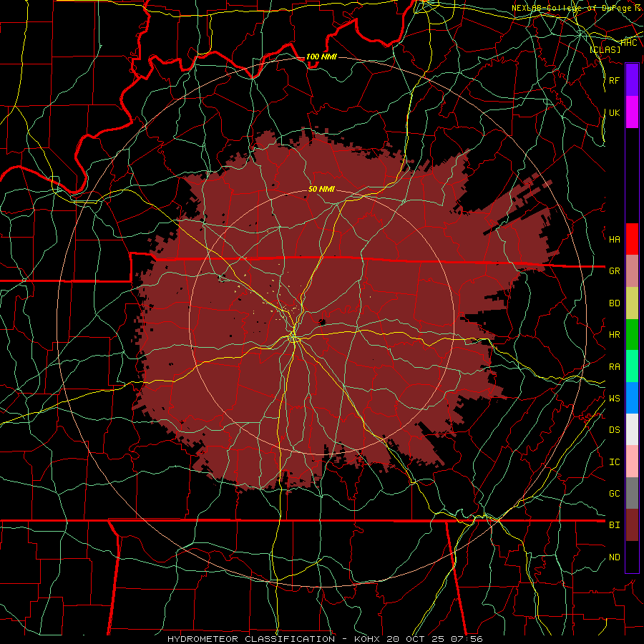Click the RA legend label

pyautogui.click(x=614, y=367)
